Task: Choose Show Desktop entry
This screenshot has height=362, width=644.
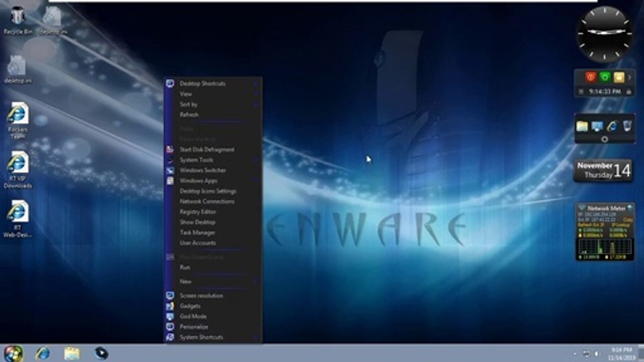Action: click(x=213, y=222)
